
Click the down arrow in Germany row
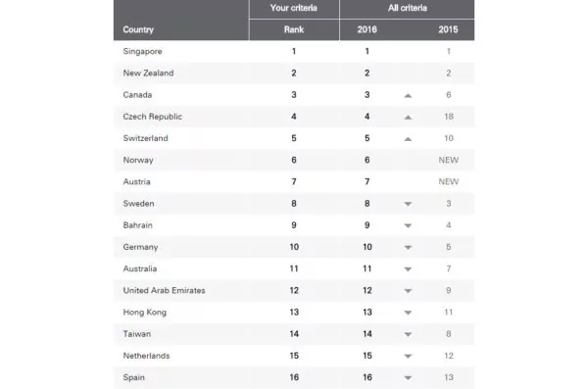[408, 248]
